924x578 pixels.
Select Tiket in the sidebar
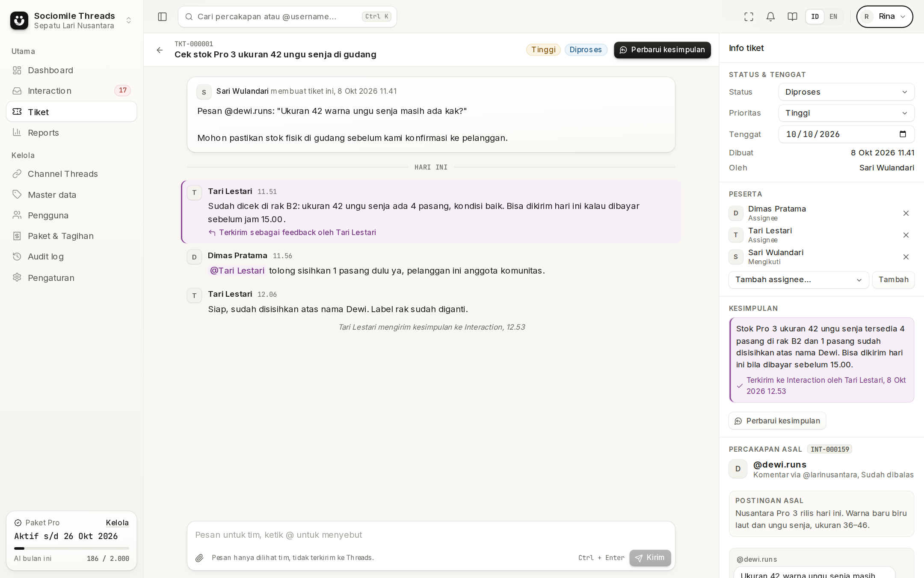71,112
